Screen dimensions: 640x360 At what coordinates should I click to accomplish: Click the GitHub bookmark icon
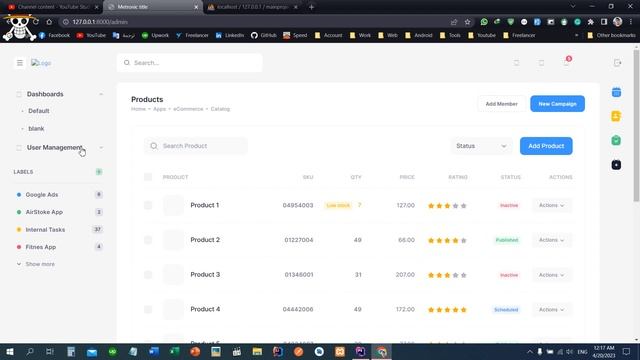tap(254, 36)
